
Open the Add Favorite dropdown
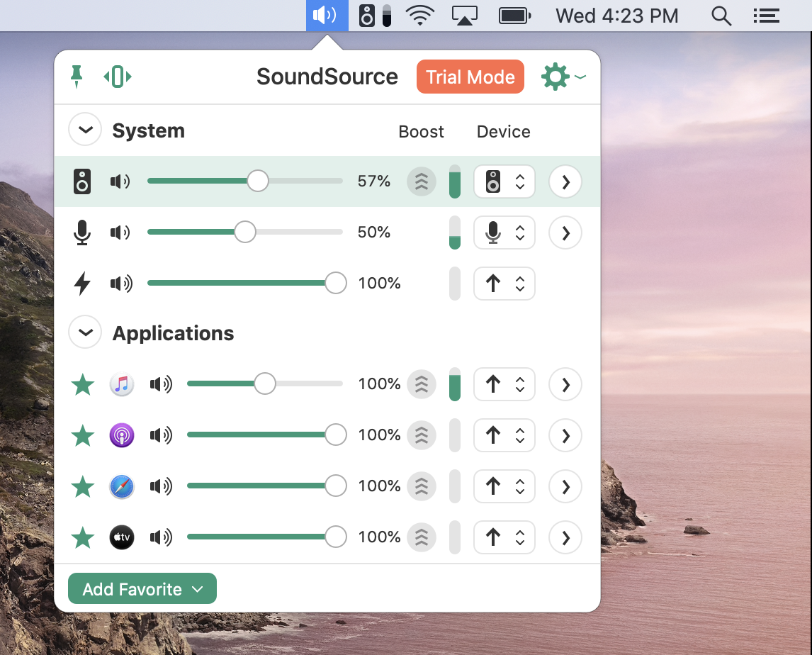[x=142, y=588]
